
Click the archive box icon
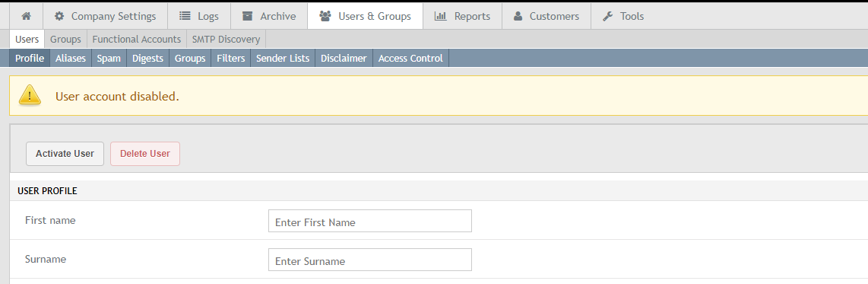point(248,16)
